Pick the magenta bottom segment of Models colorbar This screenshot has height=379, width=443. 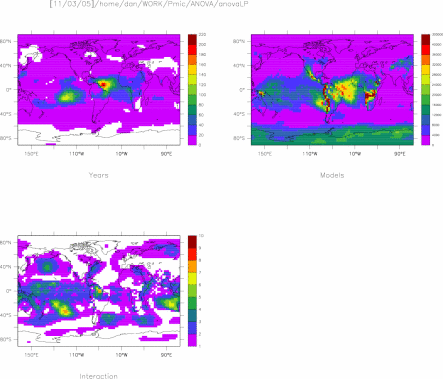pyautogui.click(x=426, y=140)
